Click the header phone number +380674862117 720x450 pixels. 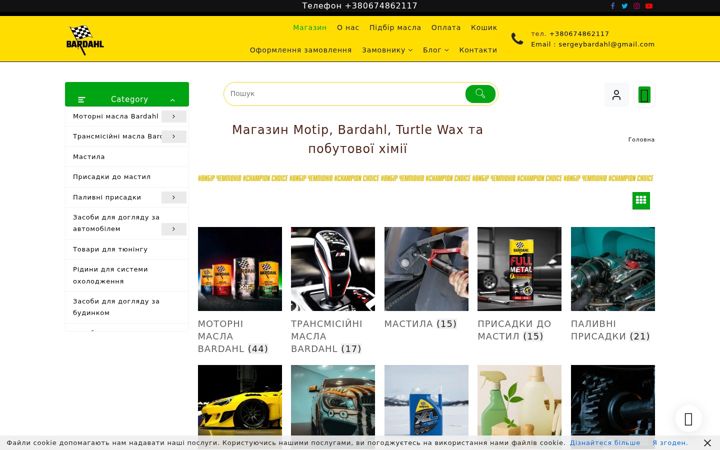(x=579, y=34)
